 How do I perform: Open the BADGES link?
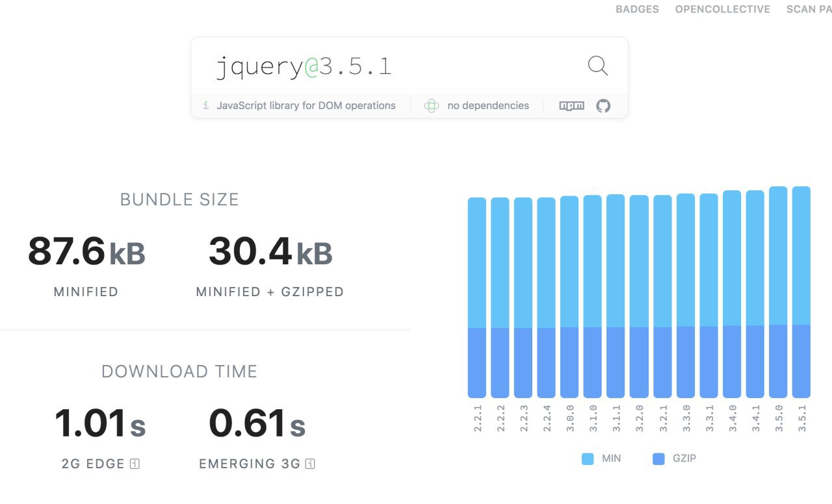(637, 9)
